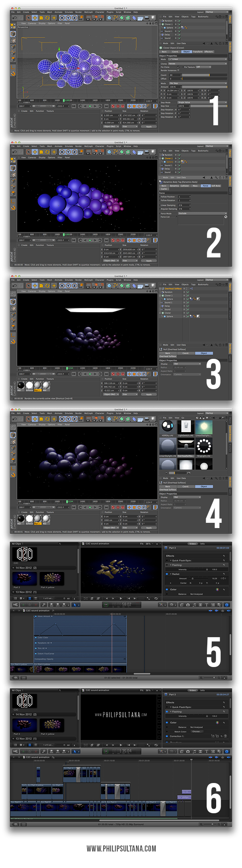
Task: Toggle Fix Clone checkbox in Cloner Object properties
Action: [x=178, y=67]
